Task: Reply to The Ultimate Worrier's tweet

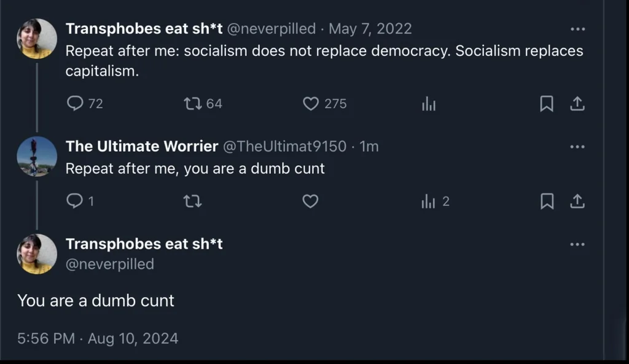Action: pyautogui.click(x=74, y=201)
